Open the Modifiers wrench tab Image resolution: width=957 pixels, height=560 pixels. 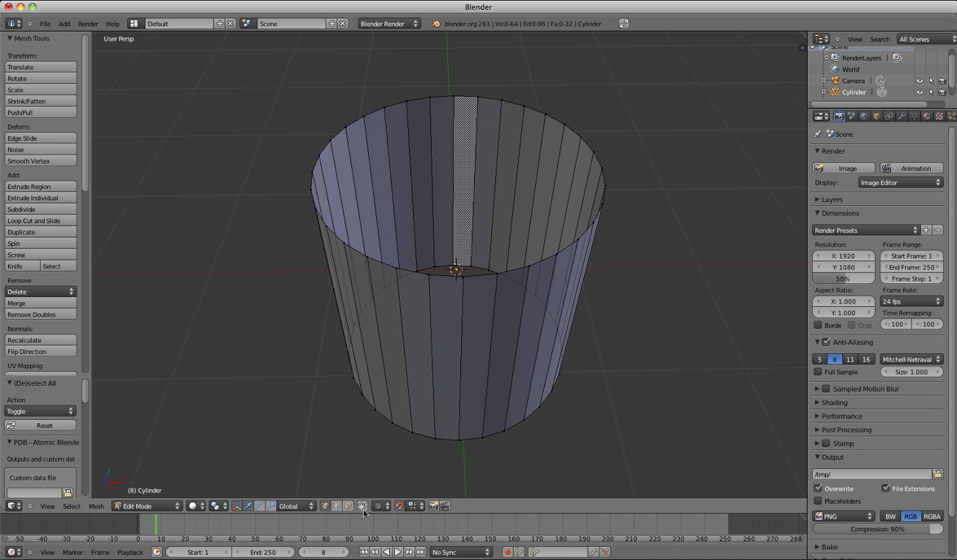coord(902,116)
